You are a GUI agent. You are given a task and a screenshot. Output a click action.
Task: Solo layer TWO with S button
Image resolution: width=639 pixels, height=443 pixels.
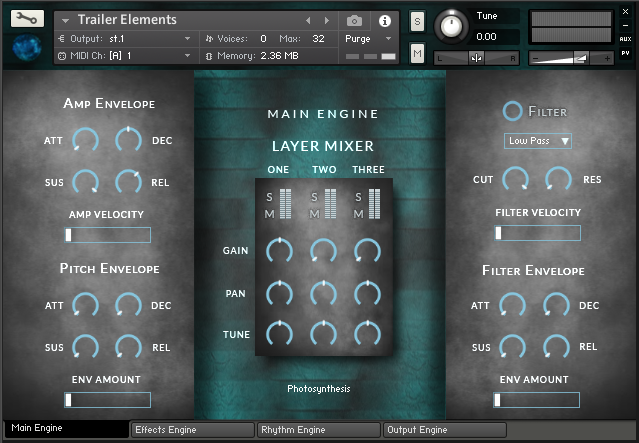pos(314,197)
